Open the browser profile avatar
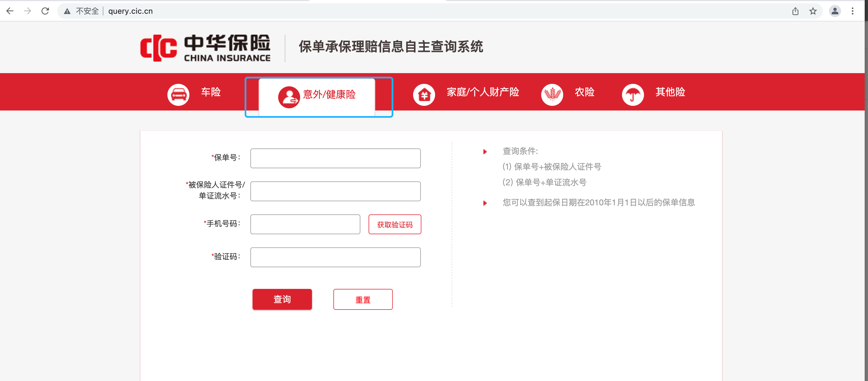This screenshot has height=381, width=868. pos(835,11)
